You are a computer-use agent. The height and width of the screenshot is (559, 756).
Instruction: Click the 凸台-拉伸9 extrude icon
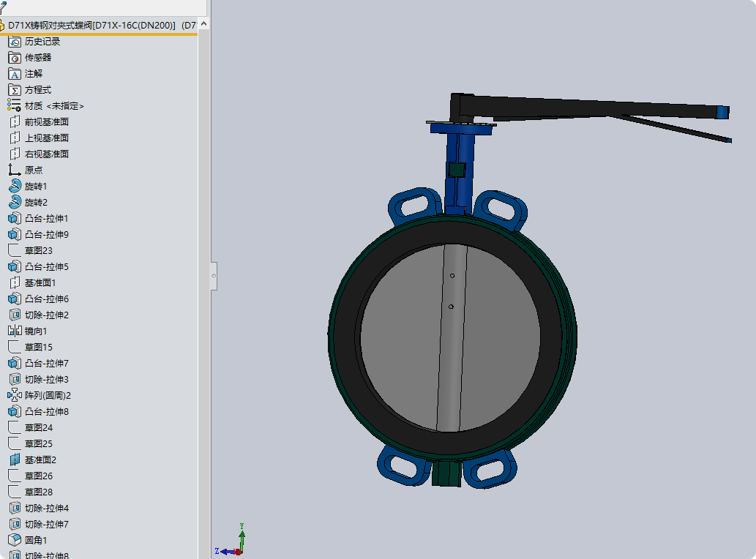pyautogui.click(x=15, y=235)
